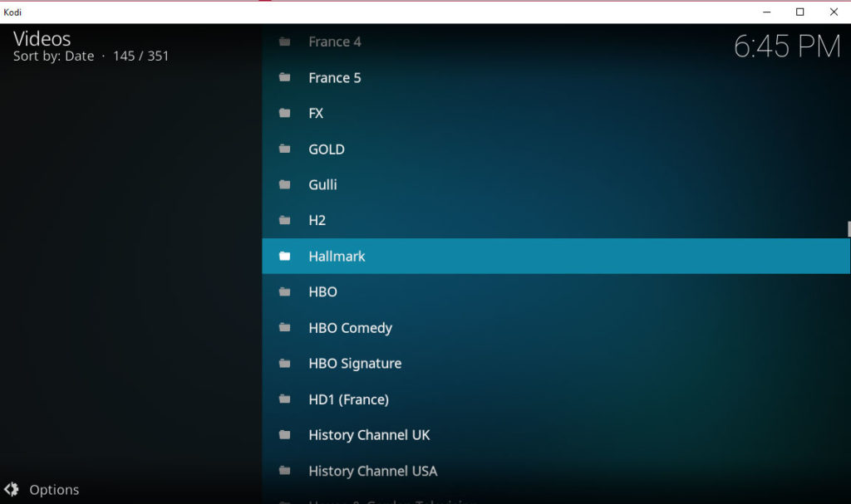Click the Videos heading label
This screenshot has width=851, height=504.
coord(42,38)
